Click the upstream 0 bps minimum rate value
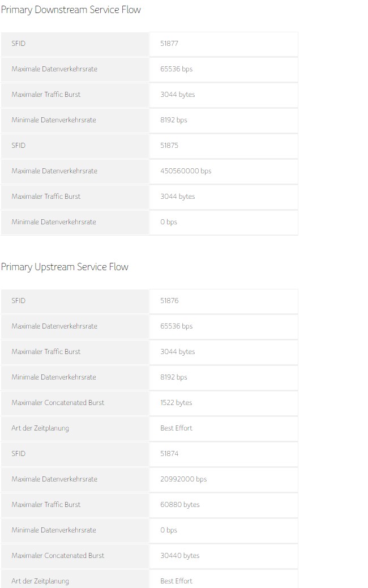 coord(169,530)
